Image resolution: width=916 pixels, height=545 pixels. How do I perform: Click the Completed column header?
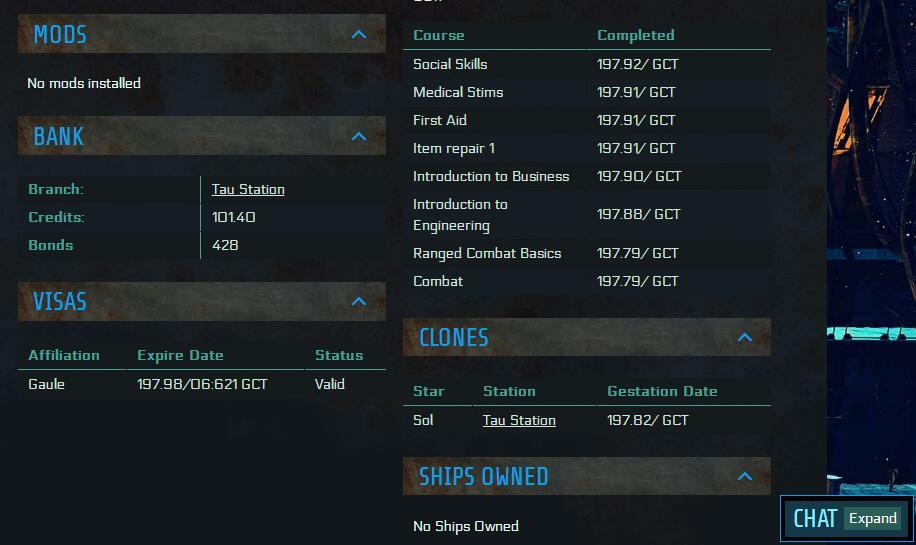coord(636,35)
